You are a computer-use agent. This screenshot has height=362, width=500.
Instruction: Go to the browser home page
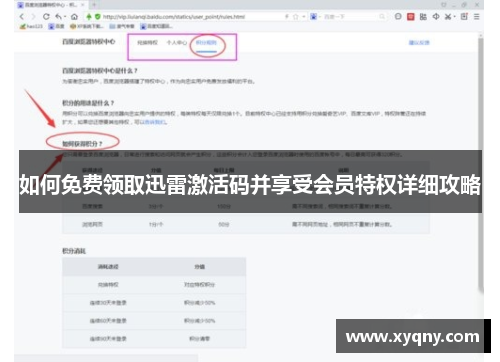pyautogui.click(x=74, y=16)
